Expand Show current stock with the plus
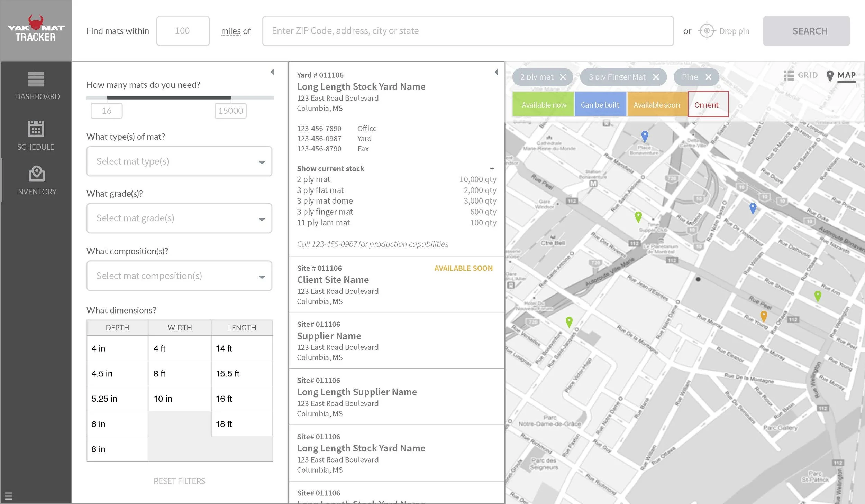The height and width of the screenshot is (504, 865). pos(492,169)
